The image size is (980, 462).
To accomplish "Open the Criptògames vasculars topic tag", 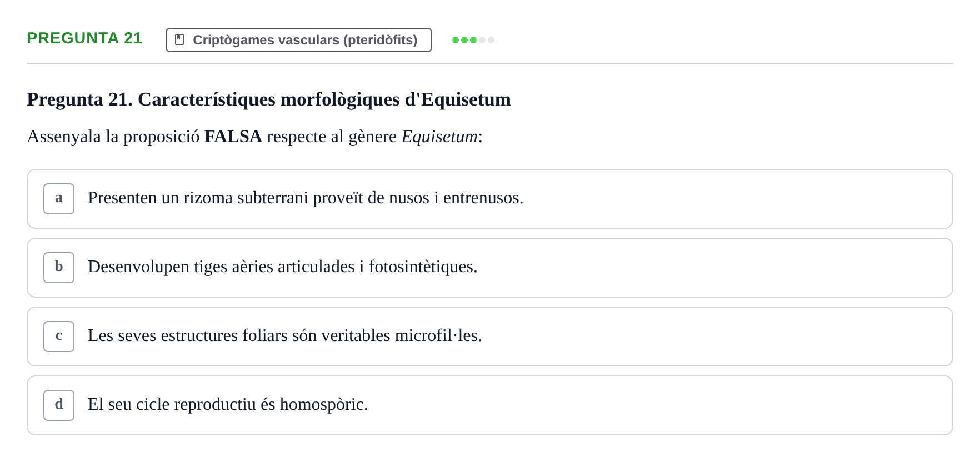I will tap(299, 40).
